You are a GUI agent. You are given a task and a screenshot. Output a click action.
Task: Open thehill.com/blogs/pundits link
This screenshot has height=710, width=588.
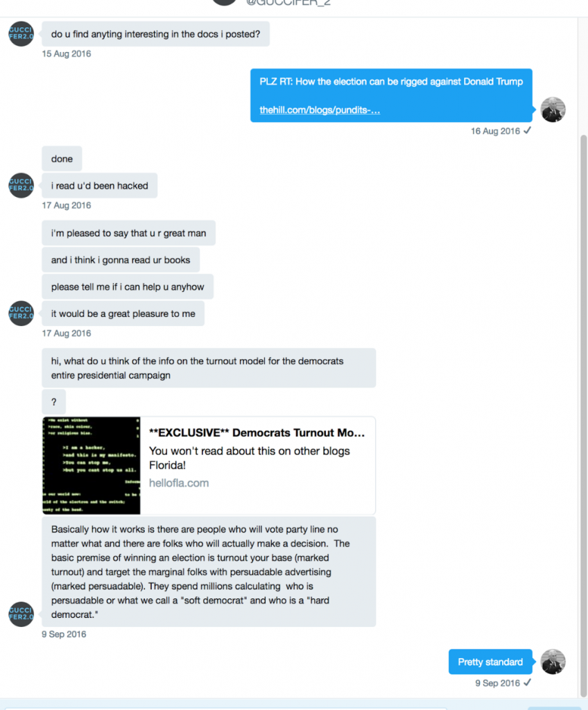(320, 110)
